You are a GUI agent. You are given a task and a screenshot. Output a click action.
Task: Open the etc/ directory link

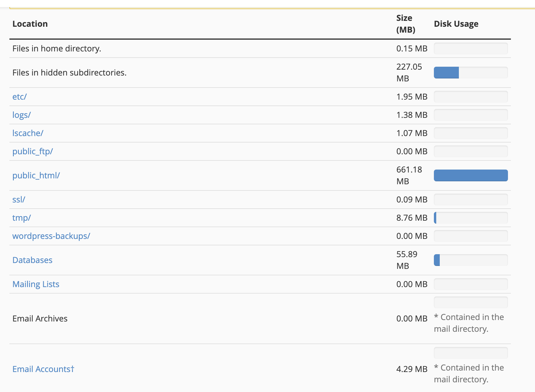(x=19, y=97)
